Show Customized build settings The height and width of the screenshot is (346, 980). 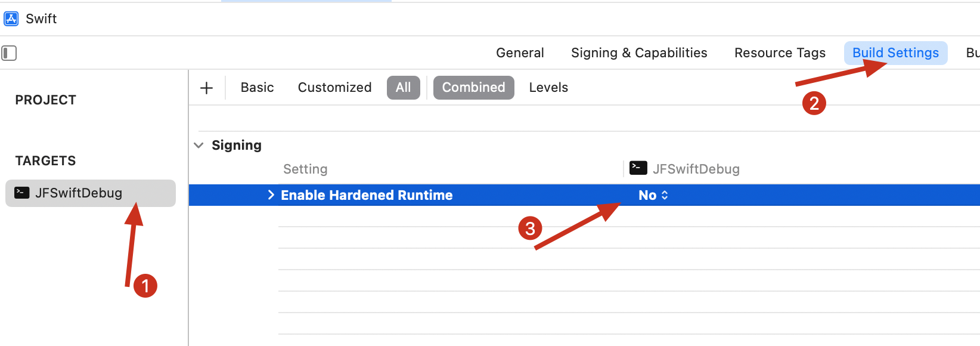(x=334, y=88)
